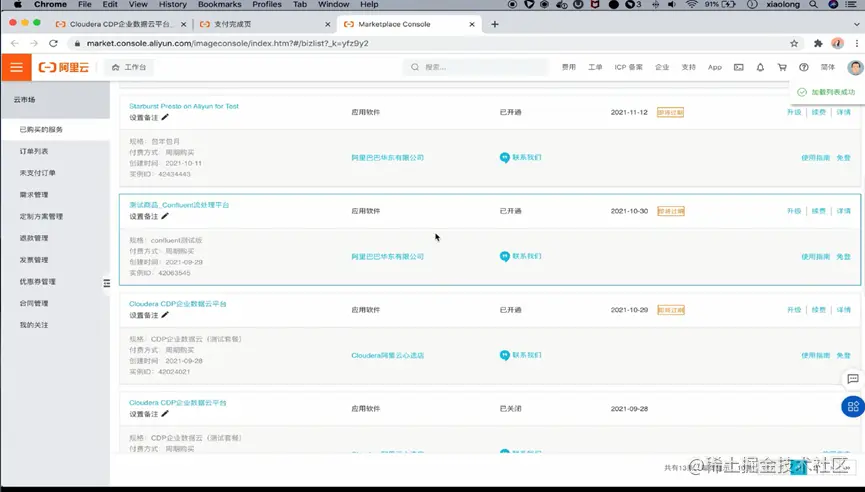Open the Cloudera CDP link with status 已关闭
This screenshot has height=492, width=865.
coord(178,403)
